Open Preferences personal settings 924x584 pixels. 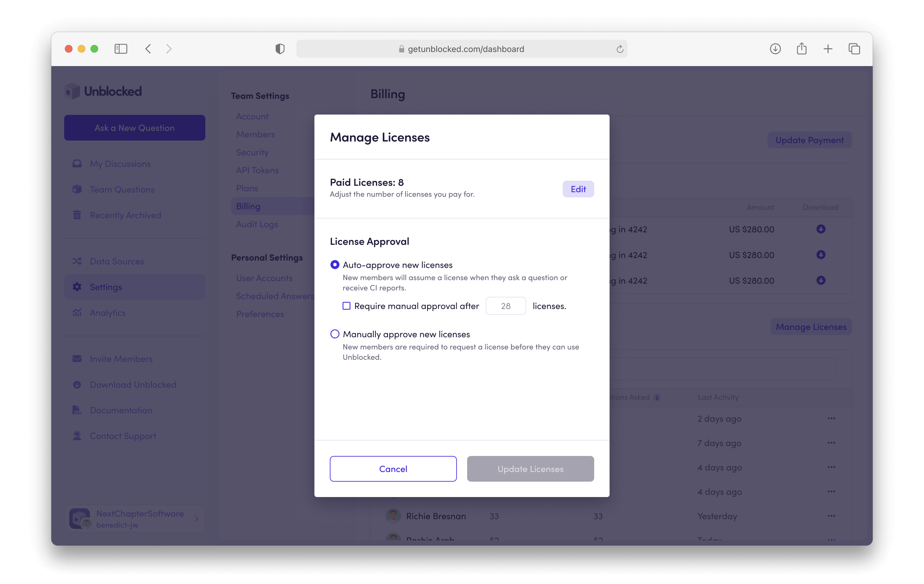(260, 314)
